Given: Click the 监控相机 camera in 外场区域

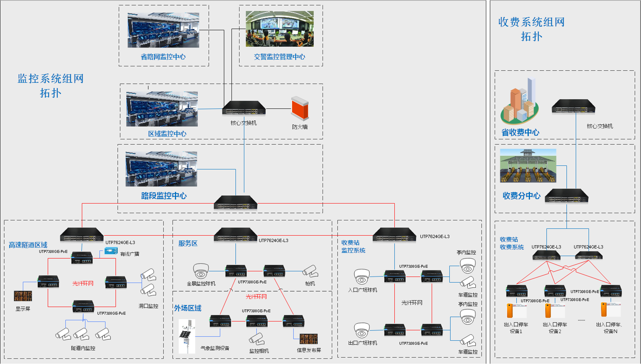Looking at the screenshot, I should 257,339.
